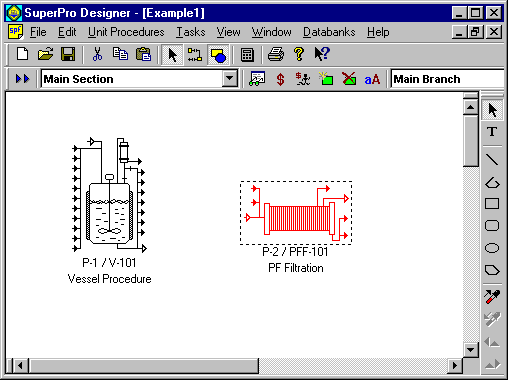
Task: Click the calculator solve icon
Action: pos(247,54)
